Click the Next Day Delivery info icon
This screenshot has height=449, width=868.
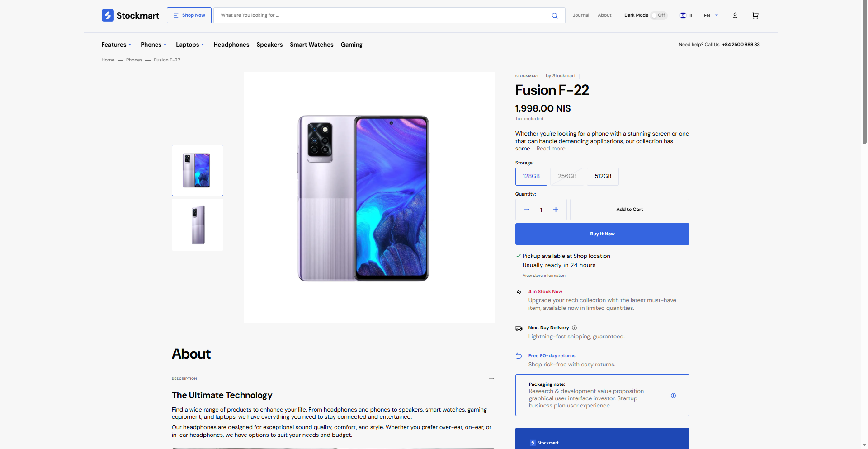pyautogui.click(x=575, y=328)
